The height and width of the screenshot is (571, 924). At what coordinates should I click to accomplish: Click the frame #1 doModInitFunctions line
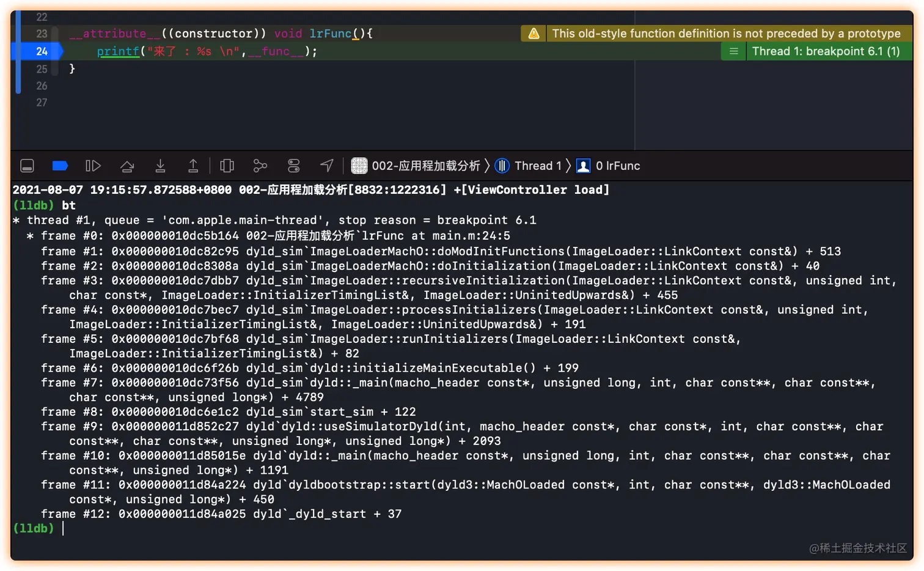click(x=441, y=251)
